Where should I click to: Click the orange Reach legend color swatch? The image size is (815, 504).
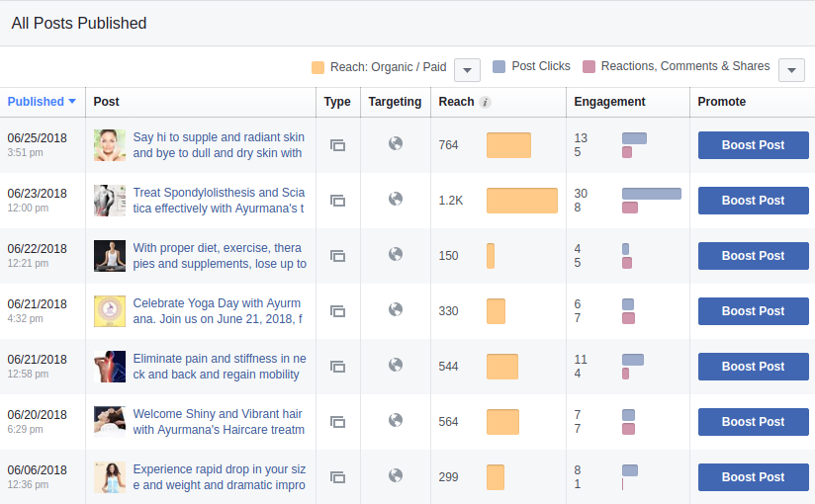317,68
